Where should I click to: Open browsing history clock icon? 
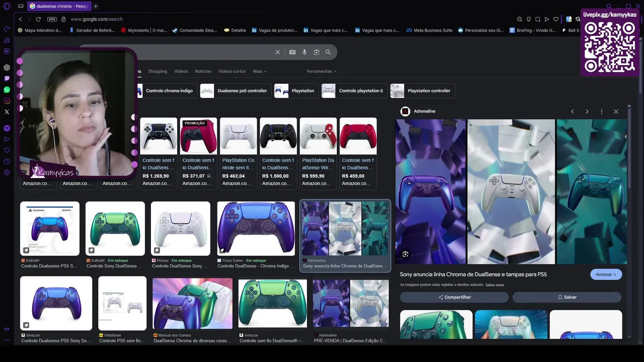click(7, 161)
